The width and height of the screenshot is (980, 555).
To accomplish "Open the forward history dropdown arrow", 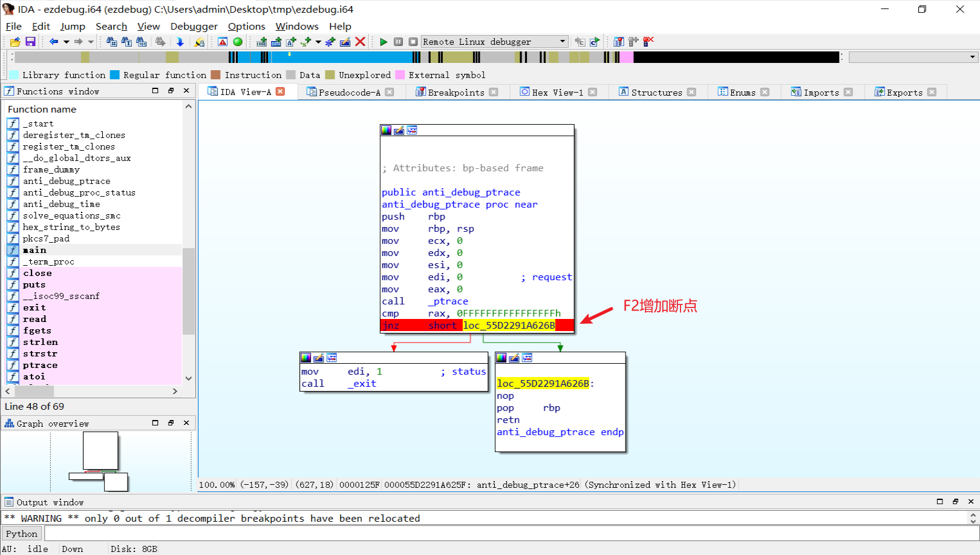I will click(91, 42).
